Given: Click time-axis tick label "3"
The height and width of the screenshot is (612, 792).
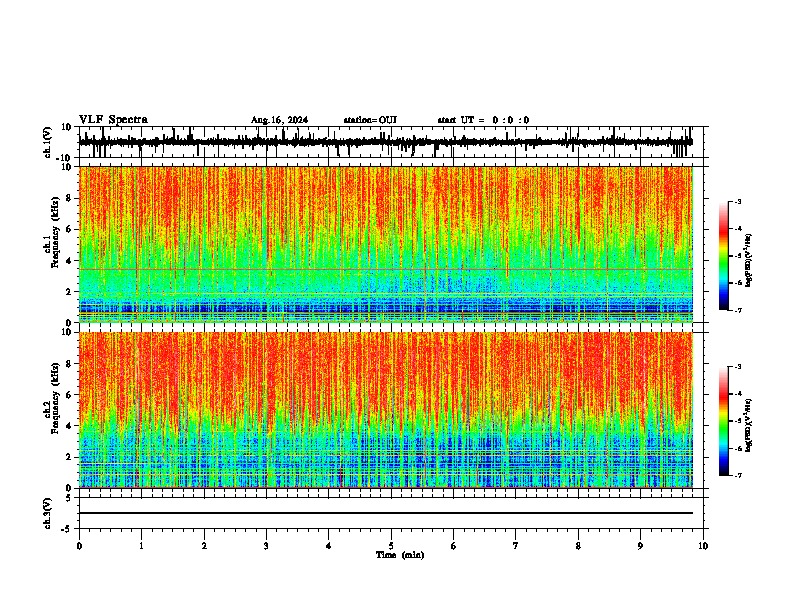Looking at the screenshot, I should tap(266, 546).
